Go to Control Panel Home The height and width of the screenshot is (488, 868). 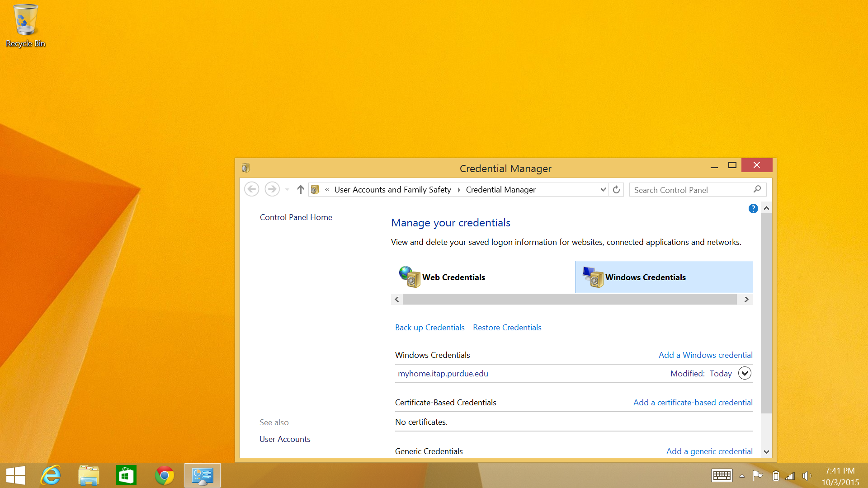point(296,217)
